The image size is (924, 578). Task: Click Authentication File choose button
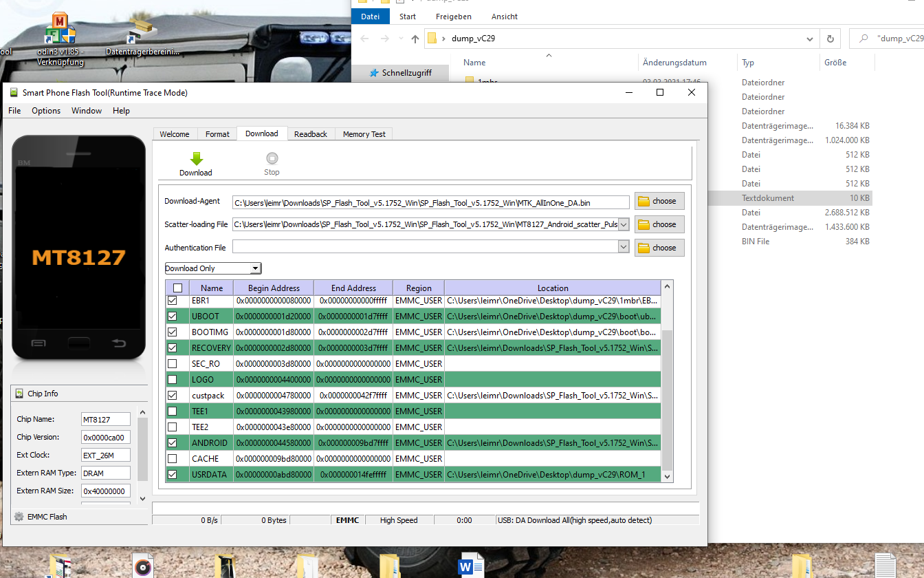[659, 248]
